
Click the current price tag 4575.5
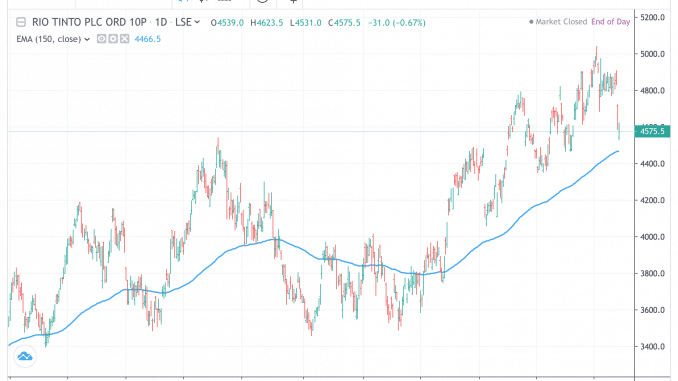point(652,131)
